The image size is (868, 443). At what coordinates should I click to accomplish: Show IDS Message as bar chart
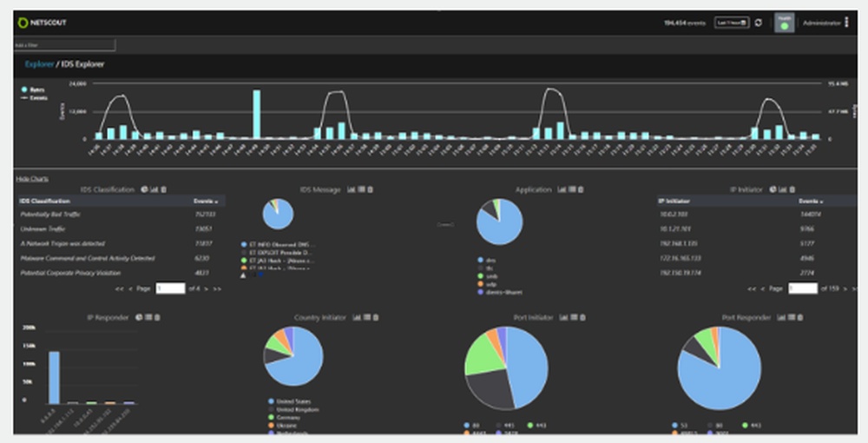coord(351,189)
